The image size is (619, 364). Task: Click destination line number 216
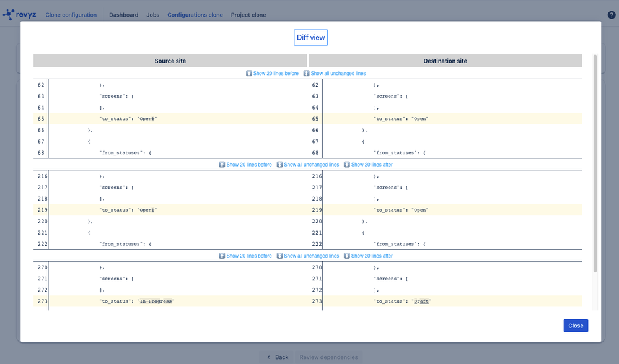point(317,176)
